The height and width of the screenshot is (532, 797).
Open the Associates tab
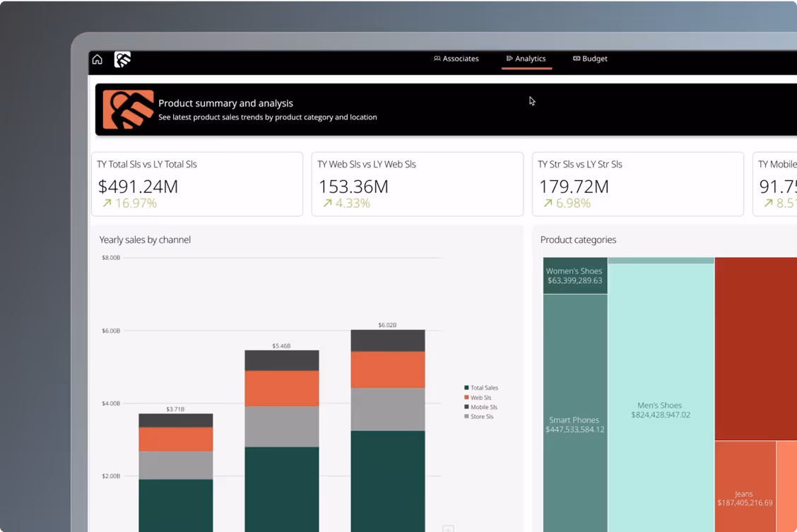[456, 59]
